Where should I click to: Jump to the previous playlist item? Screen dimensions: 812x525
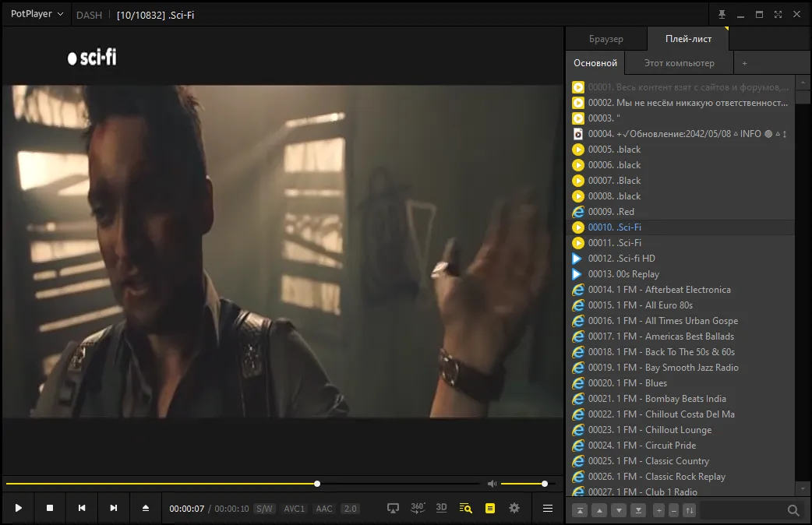(x=82, y=508)
